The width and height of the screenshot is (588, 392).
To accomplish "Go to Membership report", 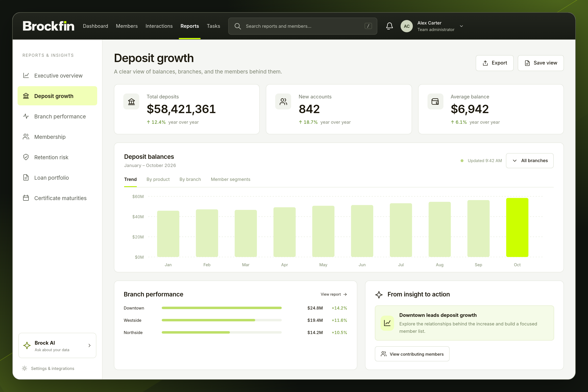I will (57, 137).
